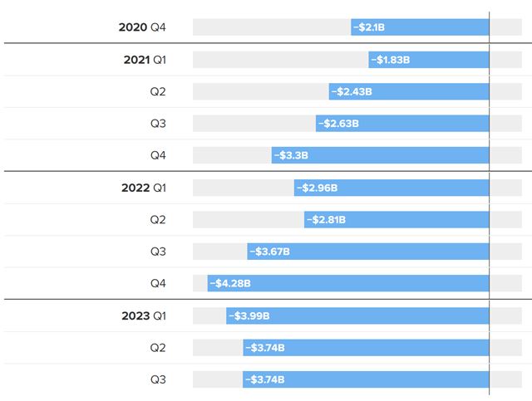Click the −$1.83B value label
This screenshot has width=532, height=401.
point(392,60)
